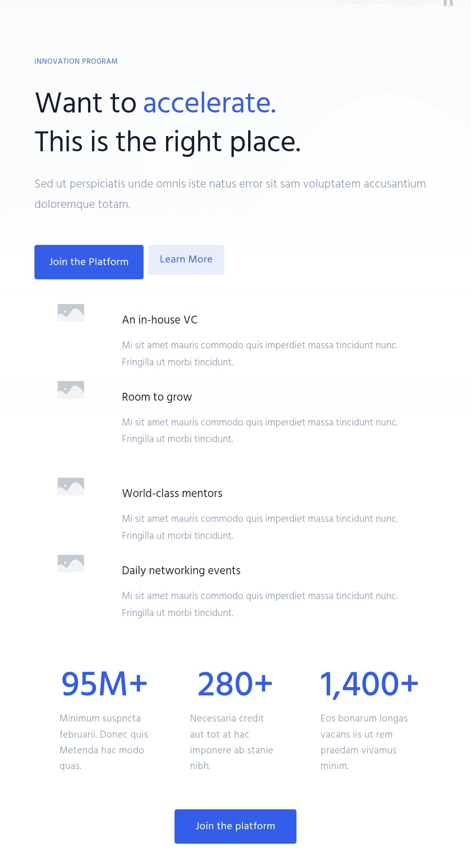Image resolution: width=471 pixels, height=868 pixels.
Task: Click the blue word accelerate in the headline
Action: (209, 103)
